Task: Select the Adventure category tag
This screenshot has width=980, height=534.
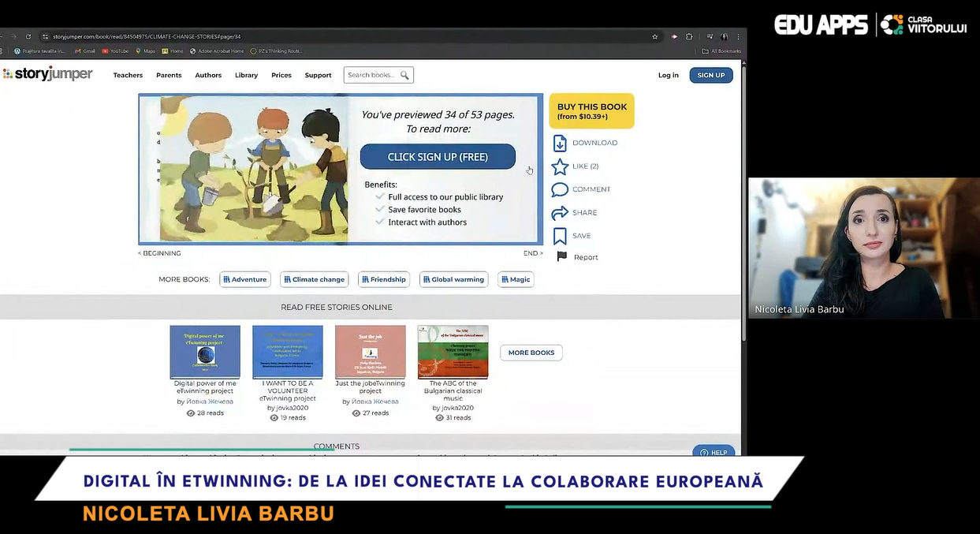Action: 245,279
